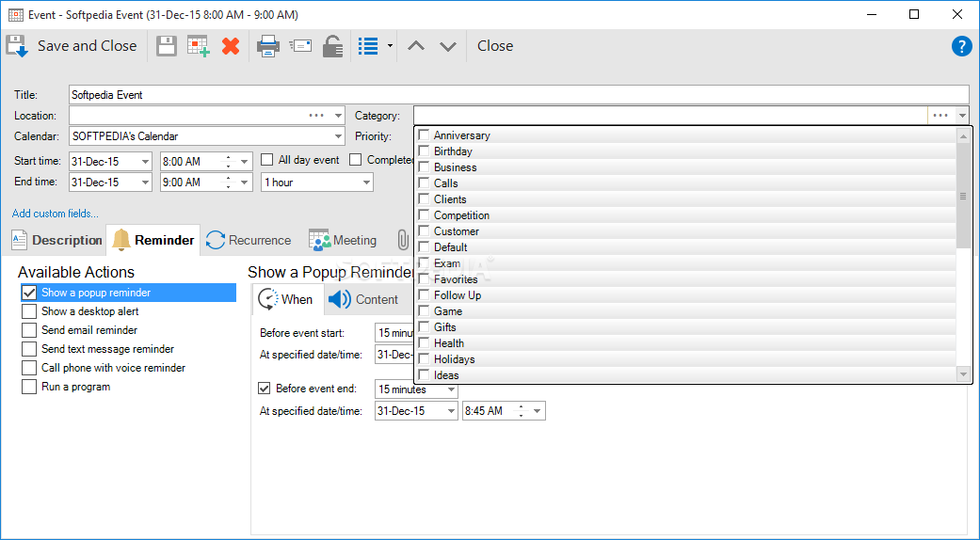Enable Send email reminder
980x540 pixels.
click(29, 330)
